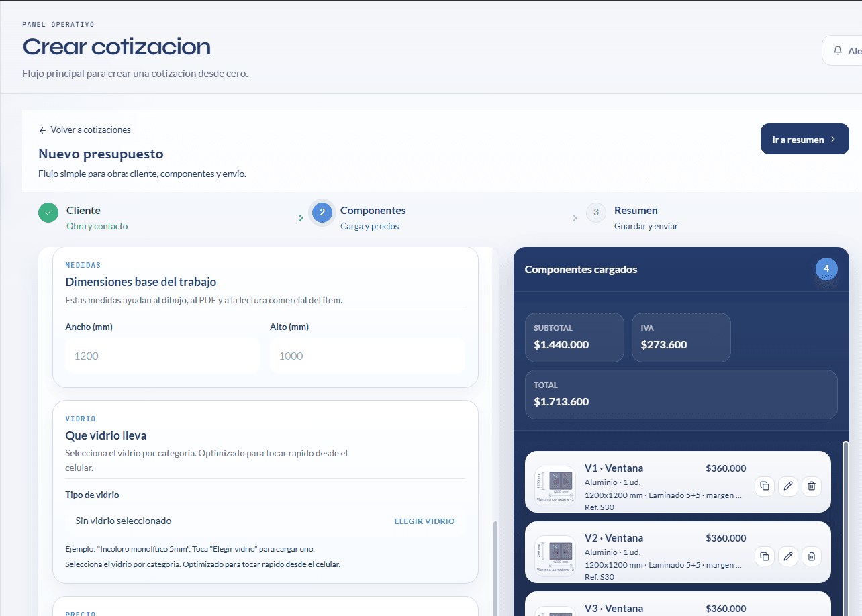Select the Componentes step
This screenshot has height=616, width=862.
pos(373,211)
